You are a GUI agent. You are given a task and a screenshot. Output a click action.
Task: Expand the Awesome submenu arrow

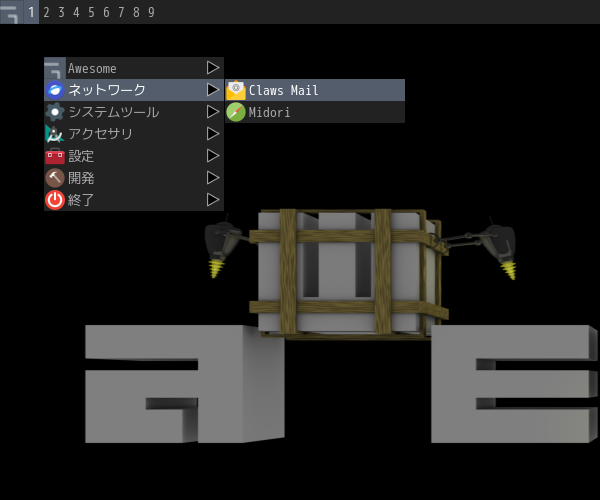tap(213, 68)
